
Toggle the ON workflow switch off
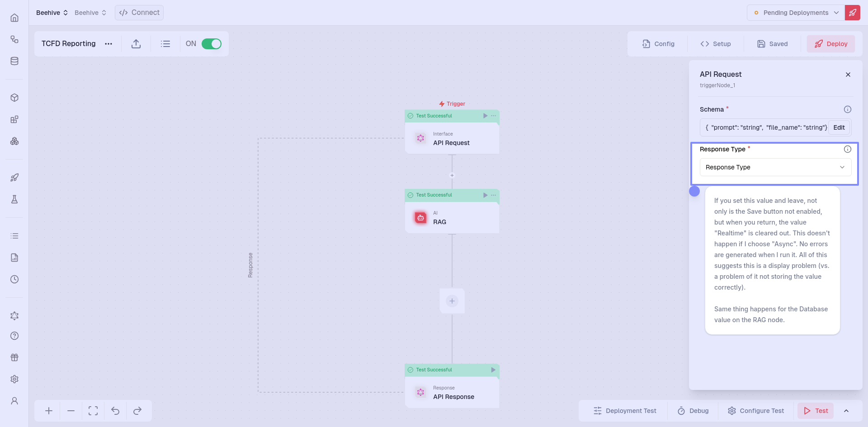click(211, 44)
